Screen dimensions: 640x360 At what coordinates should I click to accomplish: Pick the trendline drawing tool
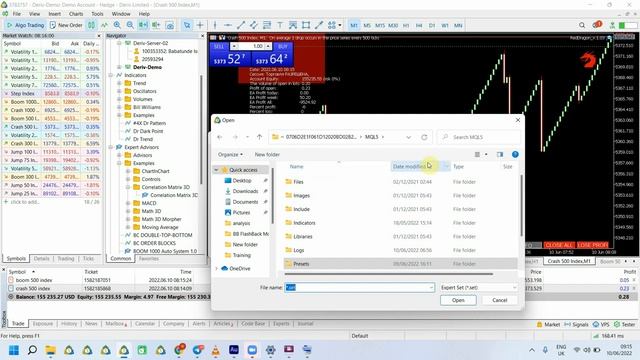click(x=241, y=25)
